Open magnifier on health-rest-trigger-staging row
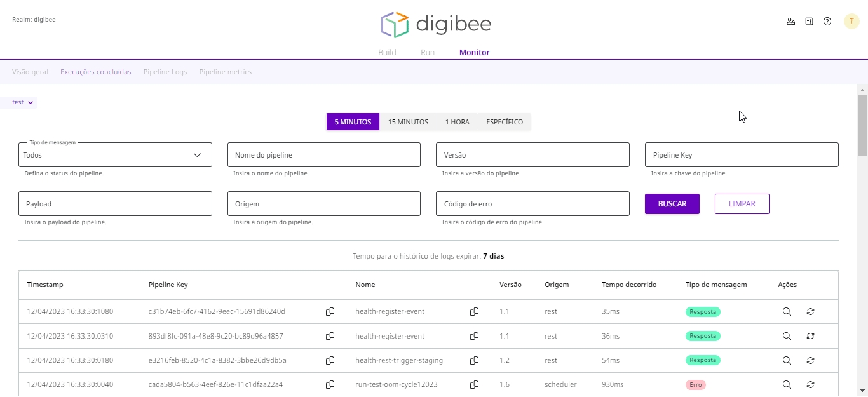Viewport: 868px width, 397px height. click(x=787, y=361)
